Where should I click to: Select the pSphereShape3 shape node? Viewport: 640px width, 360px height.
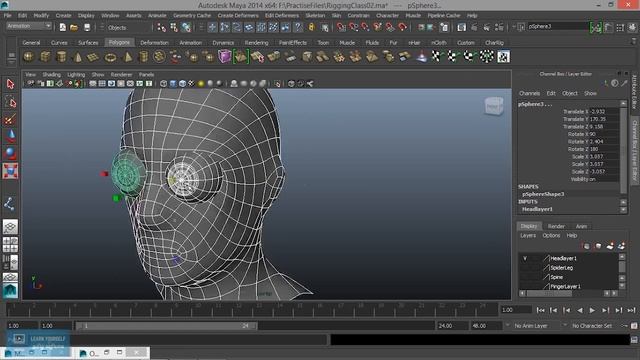tap(543, 194)
